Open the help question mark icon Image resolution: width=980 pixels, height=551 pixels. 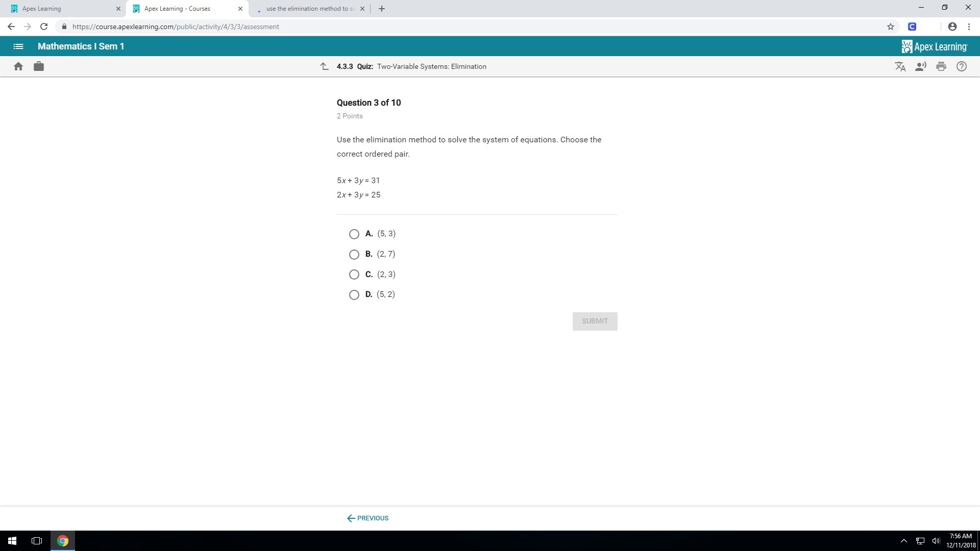pyautogui.click(x=962, y=66)
